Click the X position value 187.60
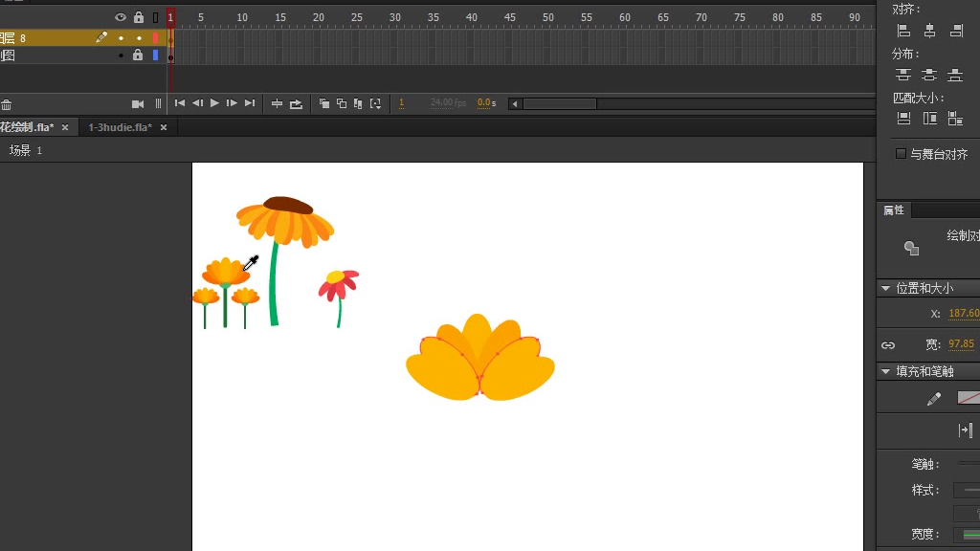 [964, 314]
